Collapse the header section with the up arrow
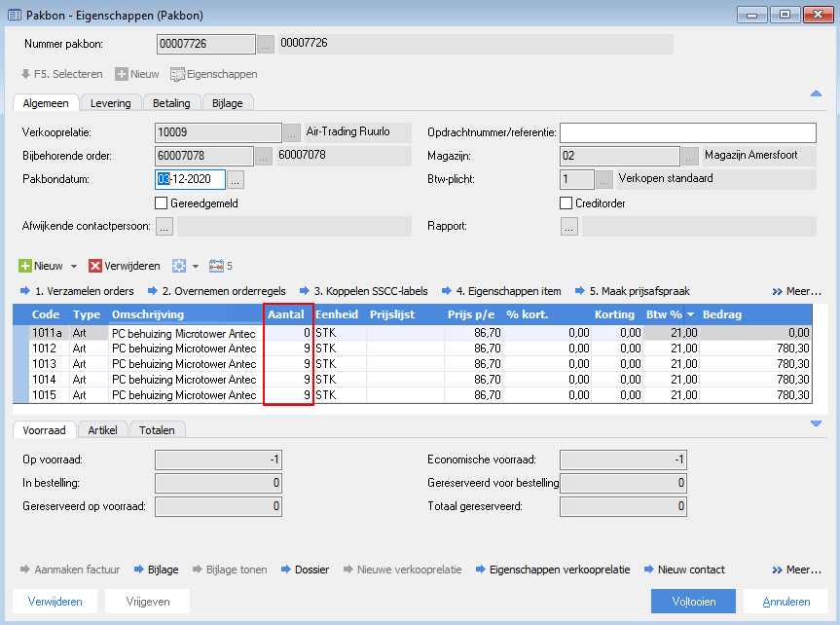The width and height of the screenshot is (840, 625). [816, 93]
